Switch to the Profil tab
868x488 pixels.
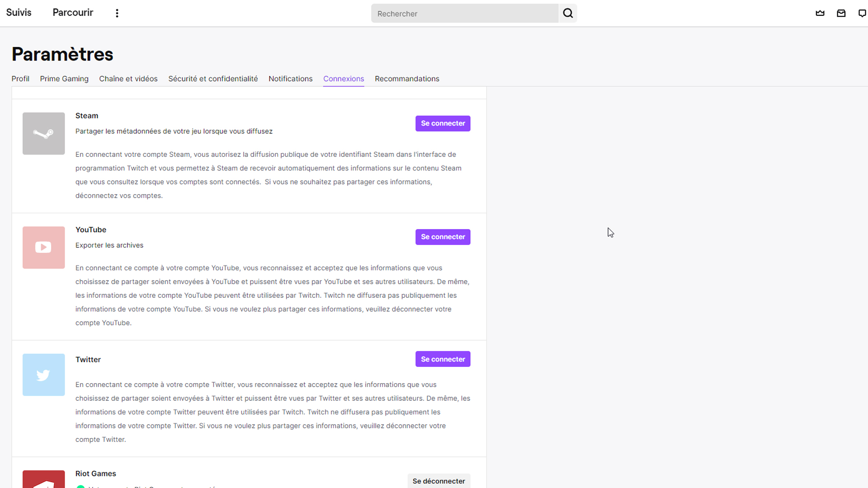click(x=20, y=79)
